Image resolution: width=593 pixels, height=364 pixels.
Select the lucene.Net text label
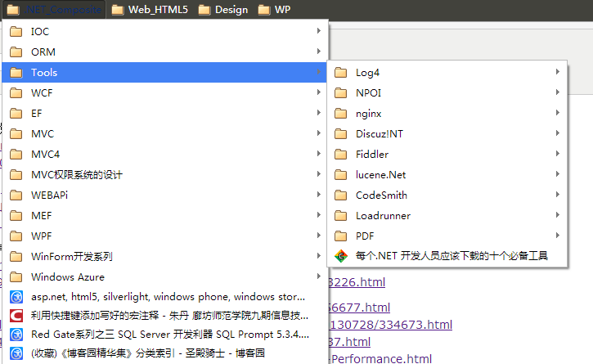380,175
